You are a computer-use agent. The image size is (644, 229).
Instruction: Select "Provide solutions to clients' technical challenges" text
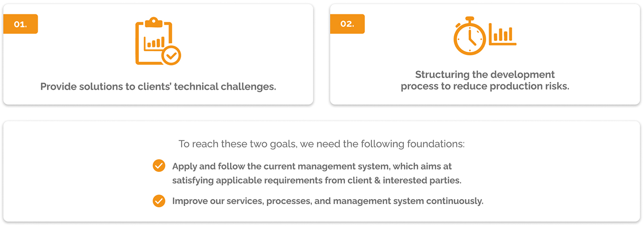pyautogui.click(x=158, y=87)
